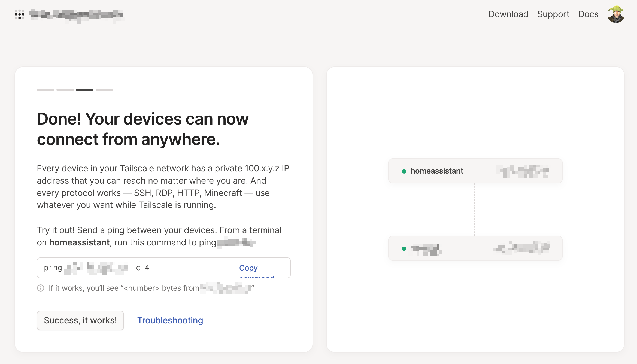Click the info circle icon near ping hint
Viewport: 637px width, 364px height.
coord(41,288)
